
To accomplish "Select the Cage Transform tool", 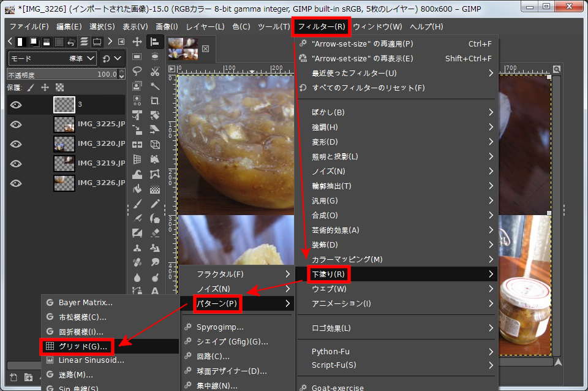I will pos(154,174).
